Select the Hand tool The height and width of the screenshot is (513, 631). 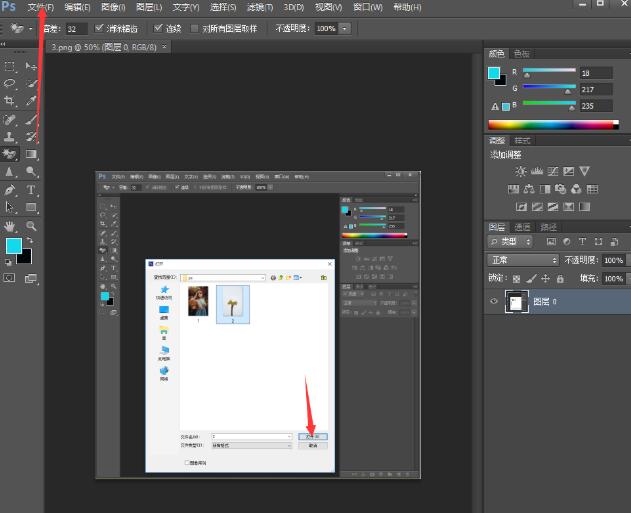10,226
